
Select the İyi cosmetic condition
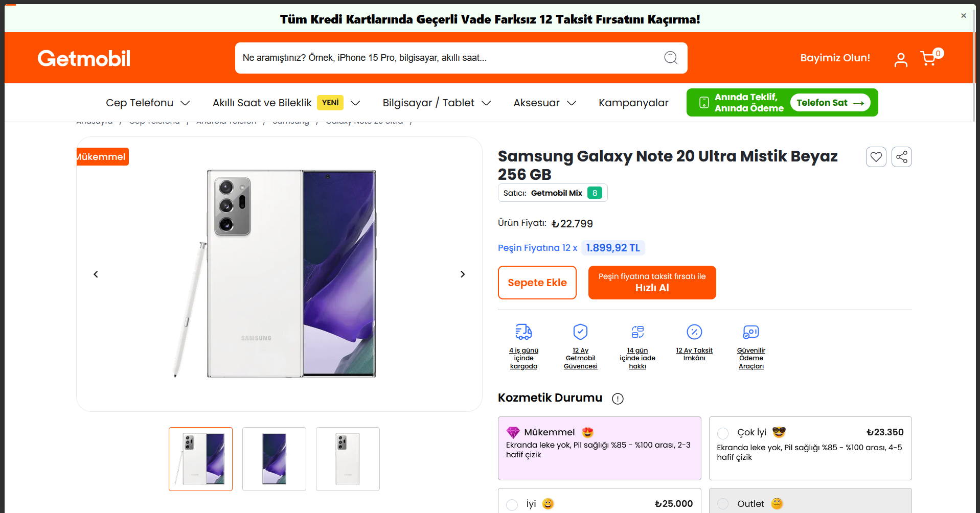point(512,504)
